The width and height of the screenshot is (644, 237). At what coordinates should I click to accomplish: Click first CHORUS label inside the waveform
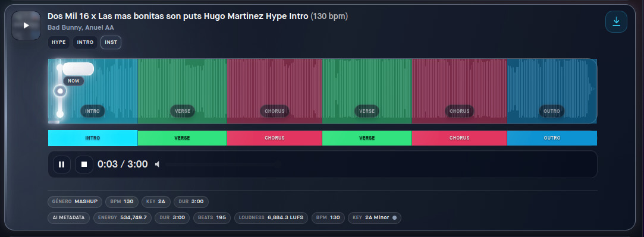coord(274,111)
